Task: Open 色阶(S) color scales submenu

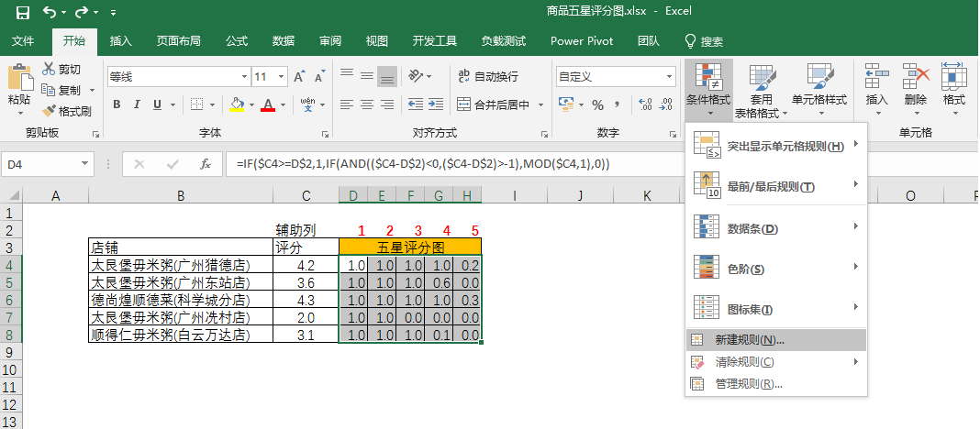Action: pos(776,269)
